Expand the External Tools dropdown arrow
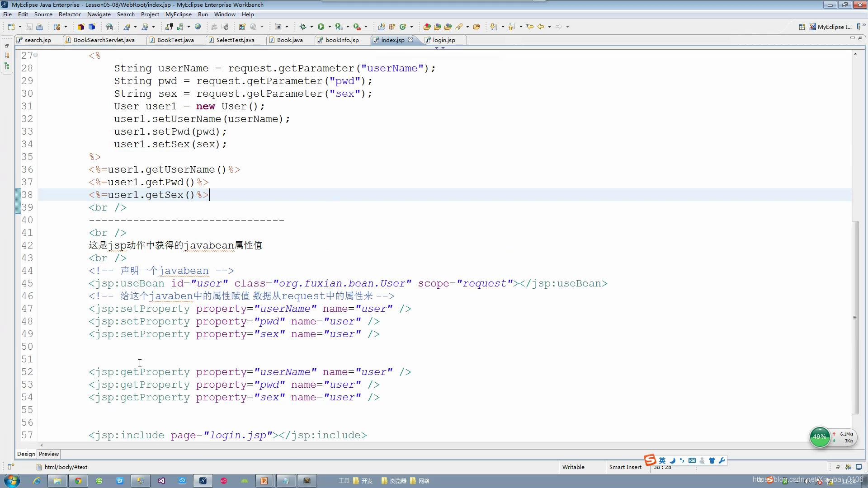The width and height of the screenshot is (868, 488). (366, 27)
